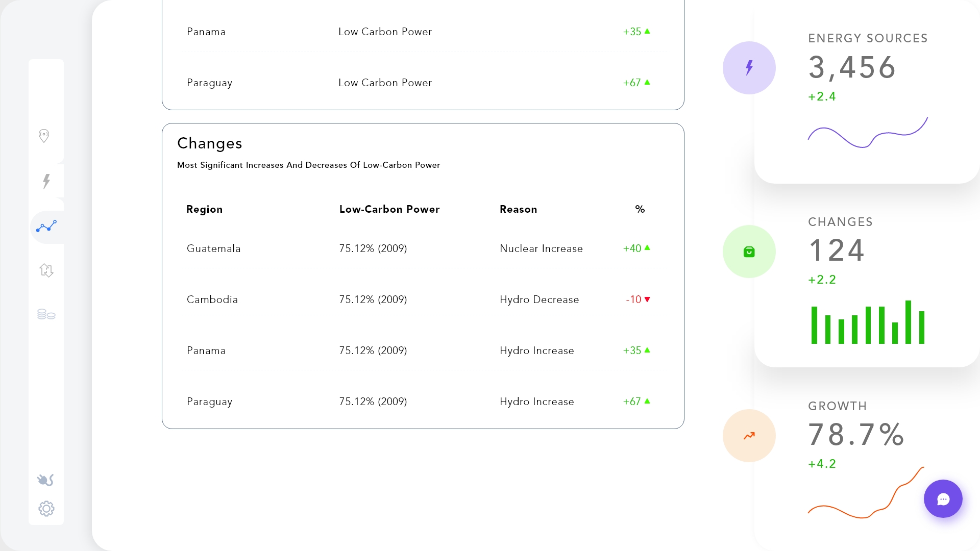This screenshot has width=980, height=551.
Task: Click Panama in the upper table
Action: [206, 32]
